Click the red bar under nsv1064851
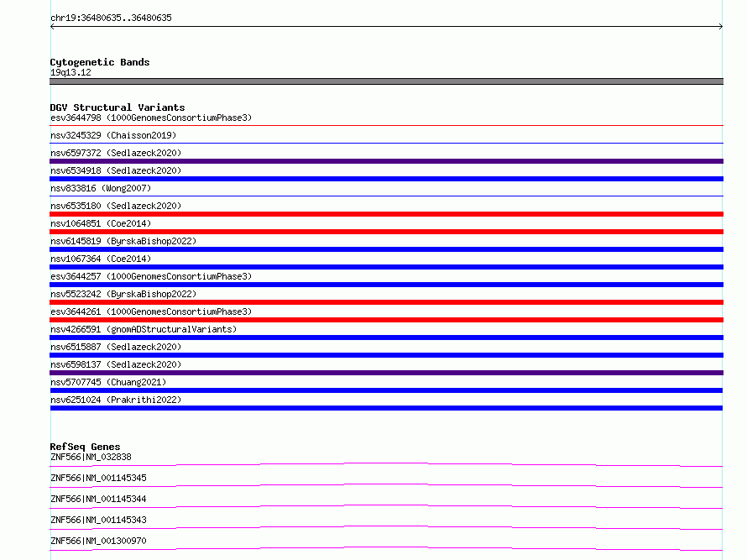747x560 pixels. (386, 232)
